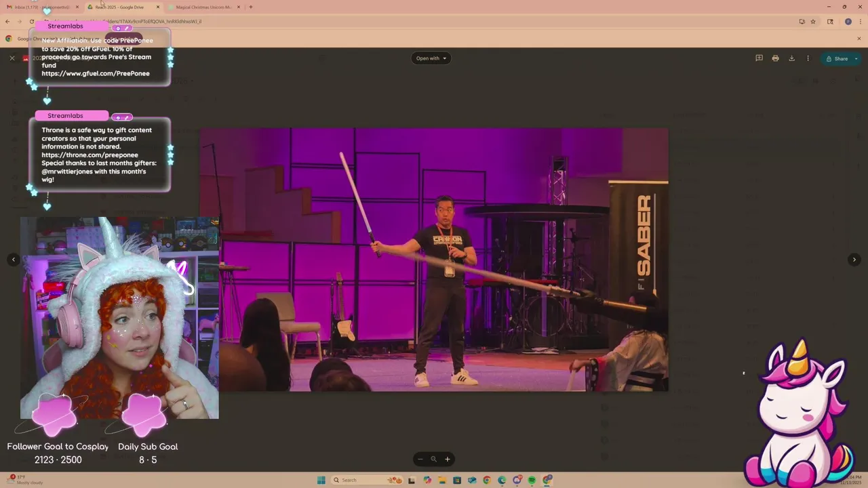Open the Windows Start menu
The image size is (868, 488).
(x=321, y=480)
